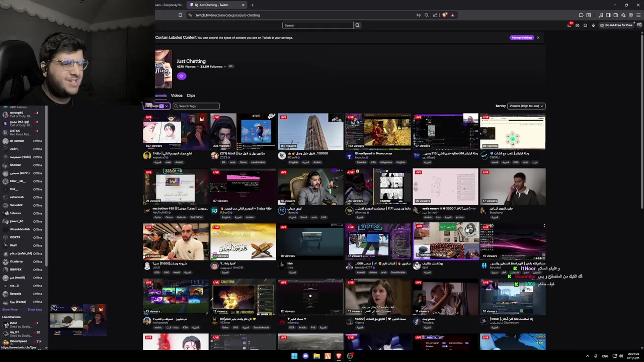Click the zoom magnifier icon in address bar

(x=426, y=15)
